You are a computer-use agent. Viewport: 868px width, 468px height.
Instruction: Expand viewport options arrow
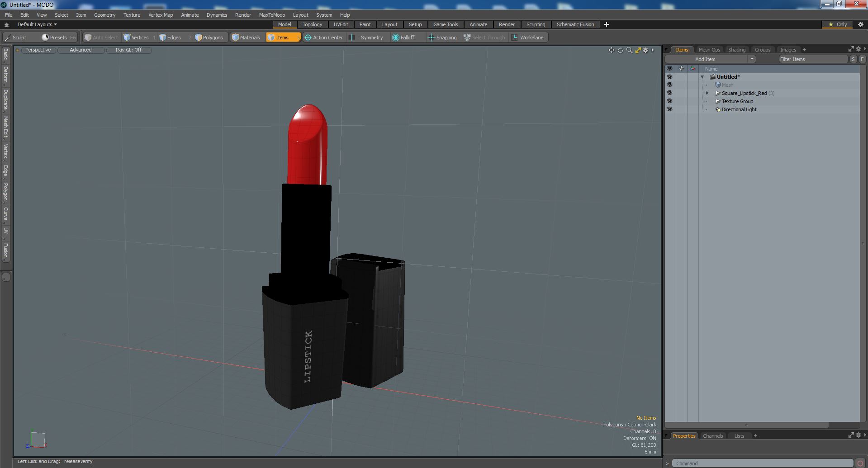[x=653, y=50]
